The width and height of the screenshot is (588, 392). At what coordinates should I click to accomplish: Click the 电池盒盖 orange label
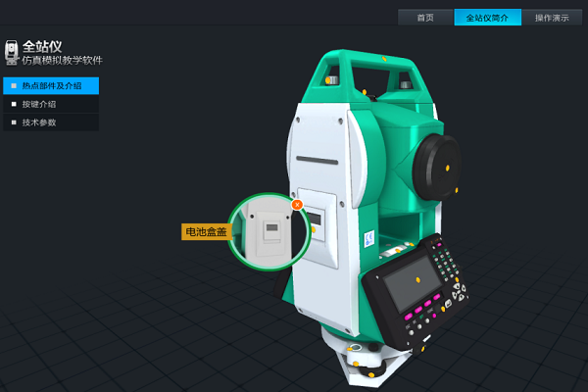tap(205, 232)
